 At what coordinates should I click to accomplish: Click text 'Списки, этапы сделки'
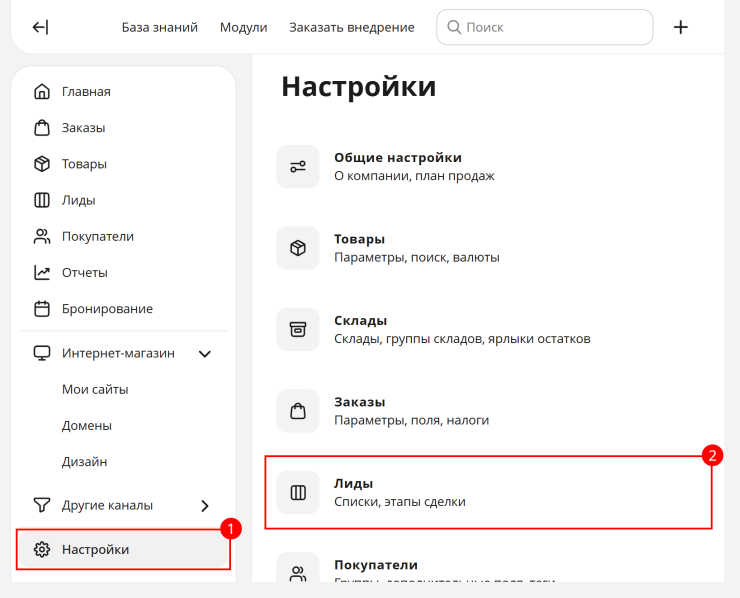[x=400, y=502]
